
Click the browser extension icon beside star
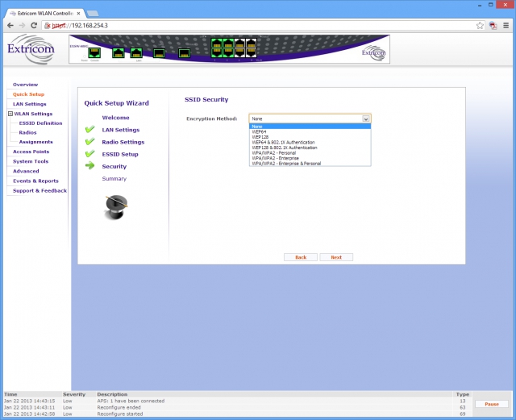[x=493, y=25]
